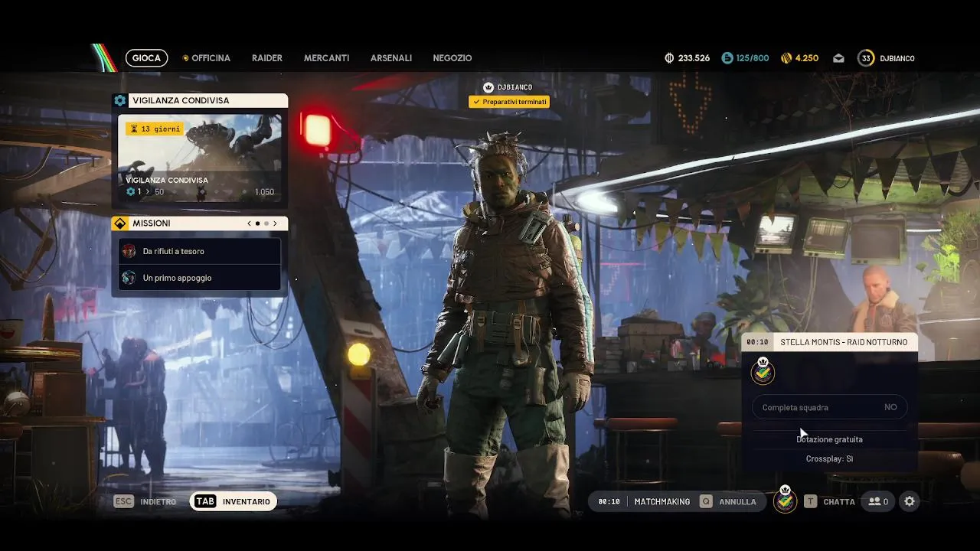
Task: Open the friends list icon
Action: click(x=877, y=501)
